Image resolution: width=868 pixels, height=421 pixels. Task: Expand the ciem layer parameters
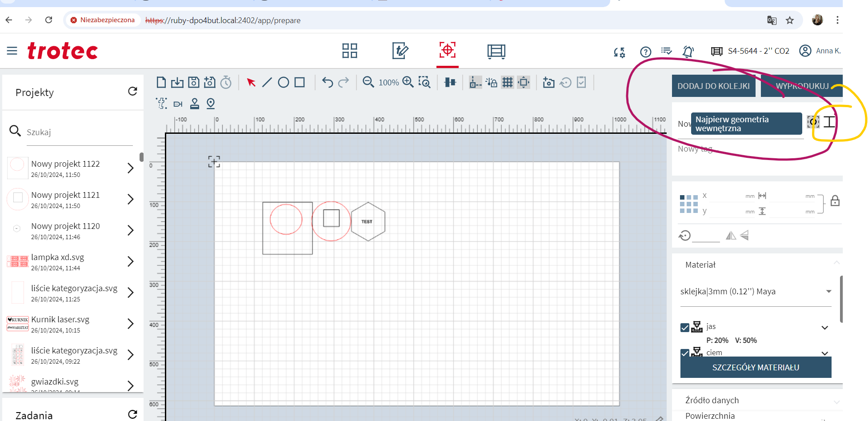[825, 353]
